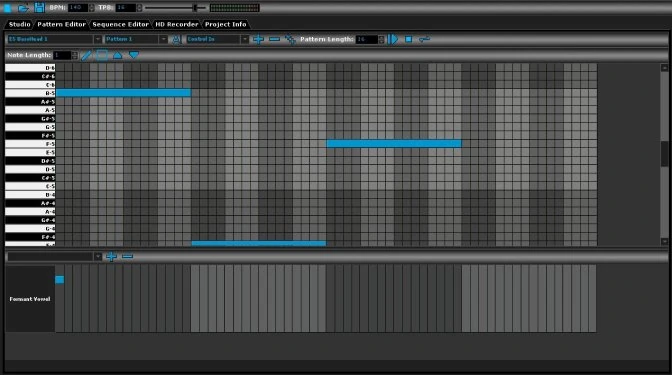
Task: Open a project with the folder icon
Action: (x=23, y=8)
